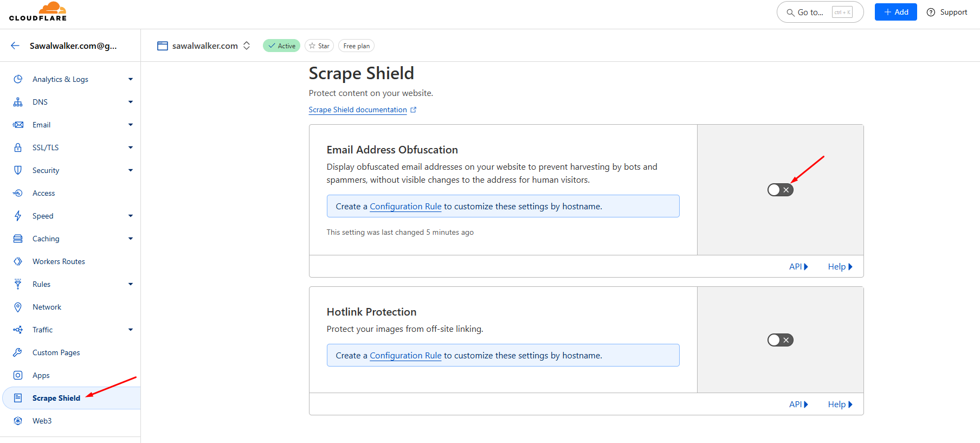Open Workers Routes in the sidebar
Viewport: 980px width, 443px height.
point(59,261)
